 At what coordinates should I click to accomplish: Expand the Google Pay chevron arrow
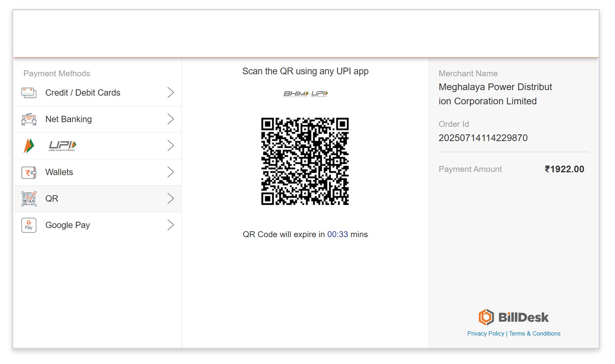click(x=171, y=225)
